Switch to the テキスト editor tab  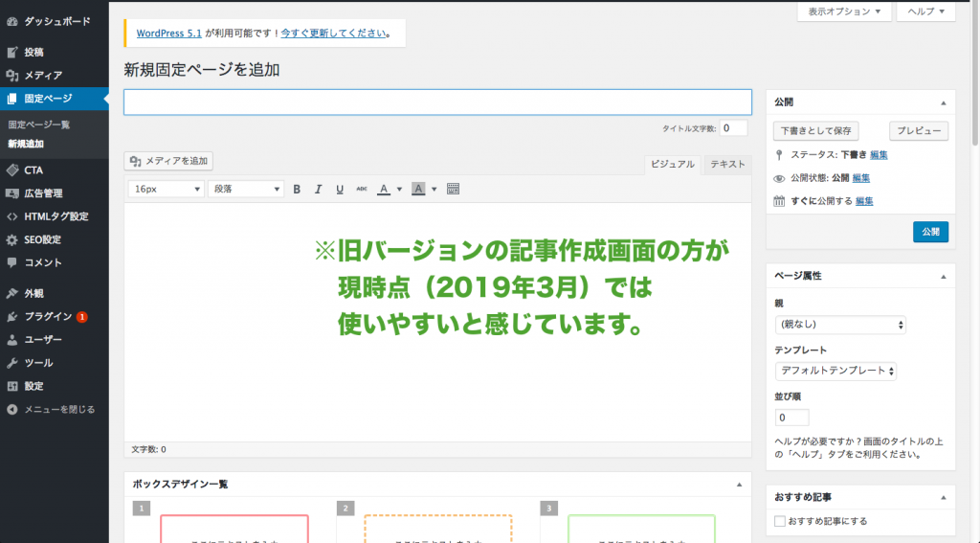727,165
